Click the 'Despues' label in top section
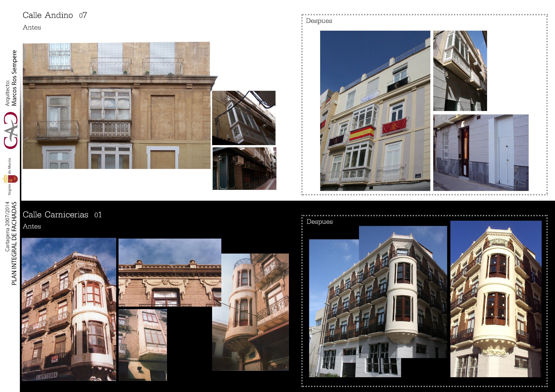The image size is (555, 392). (319, 21)
